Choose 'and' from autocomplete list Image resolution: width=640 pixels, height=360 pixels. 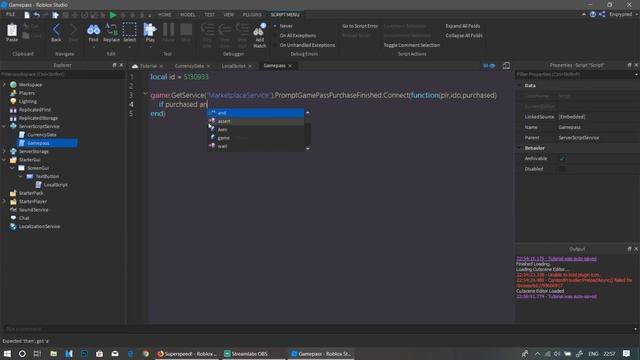coord(256,113)
